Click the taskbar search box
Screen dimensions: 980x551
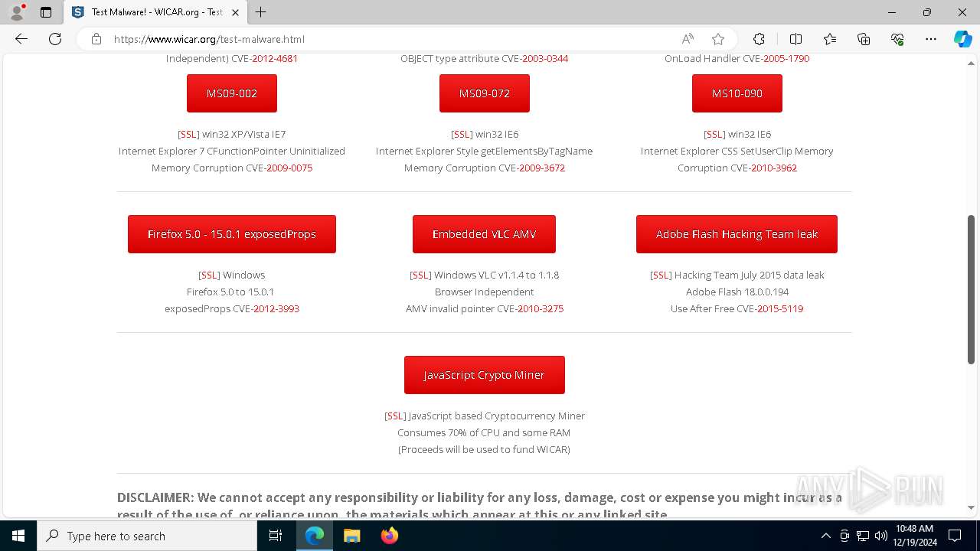[147, 536]
